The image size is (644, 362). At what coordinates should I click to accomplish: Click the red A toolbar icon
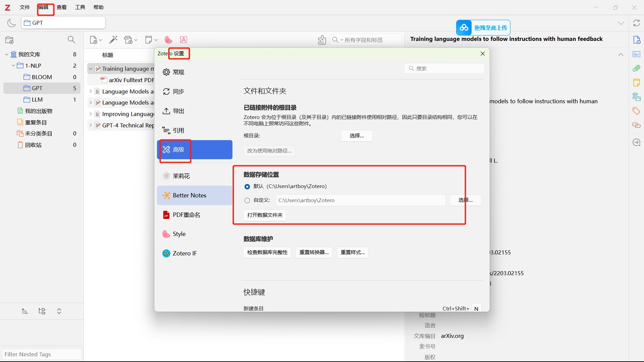coord(183,40)
